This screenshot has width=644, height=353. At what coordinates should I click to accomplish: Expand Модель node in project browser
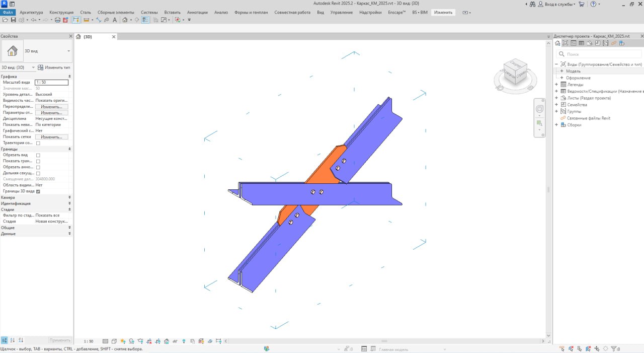point(562,71)
